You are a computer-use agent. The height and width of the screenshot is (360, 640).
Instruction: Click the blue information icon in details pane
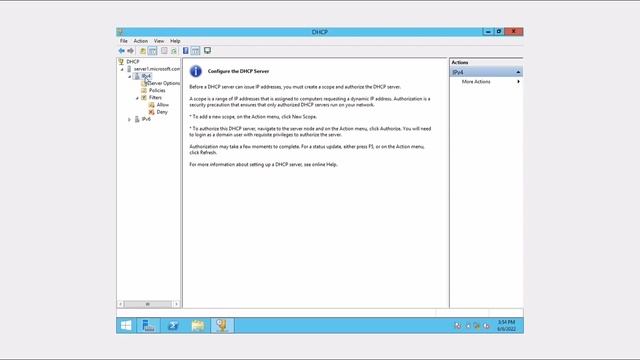point(196,71)
